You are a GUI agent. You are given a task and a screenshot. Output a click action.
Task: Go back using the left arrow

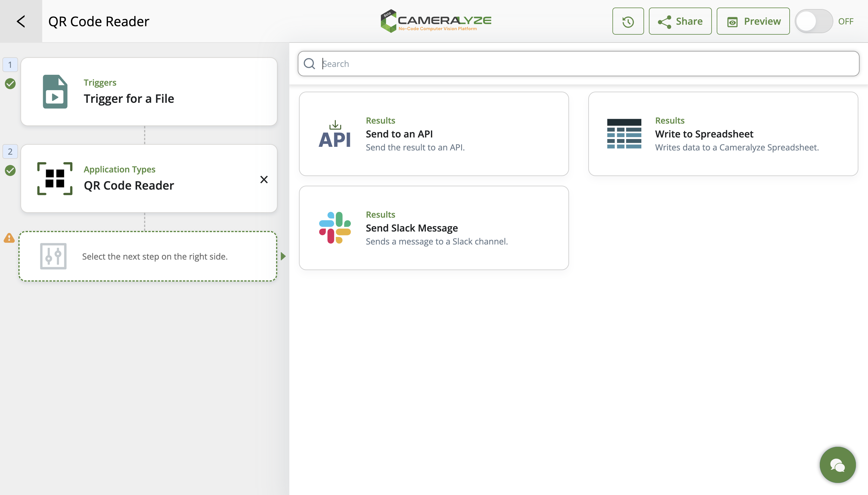tap(21, 21)
